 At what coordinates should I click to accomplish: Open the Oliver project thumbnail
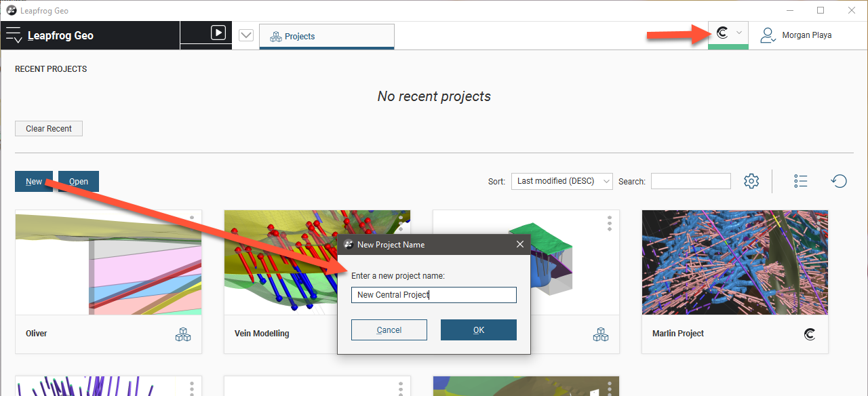point(108,262)
